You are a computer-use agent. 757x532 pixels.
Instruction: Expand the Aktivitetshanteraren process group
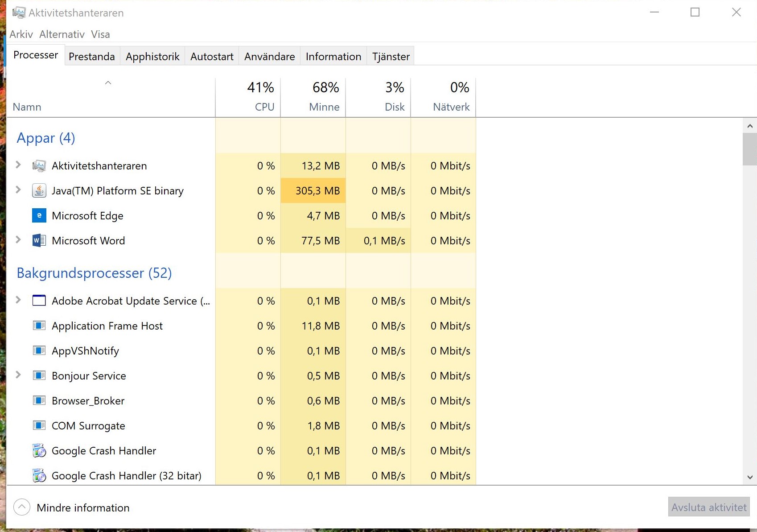(x=18, y=165)
